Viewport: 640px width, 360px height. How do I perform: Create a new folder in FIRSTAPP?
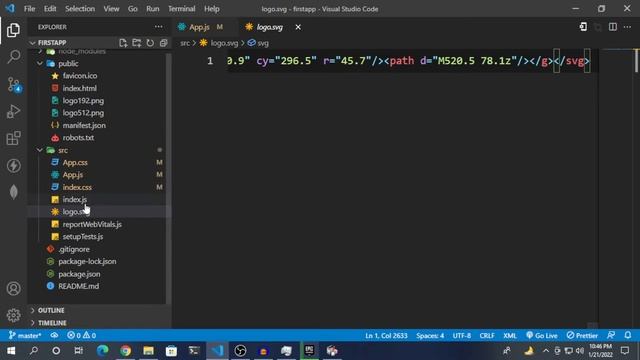click(136, 43)
